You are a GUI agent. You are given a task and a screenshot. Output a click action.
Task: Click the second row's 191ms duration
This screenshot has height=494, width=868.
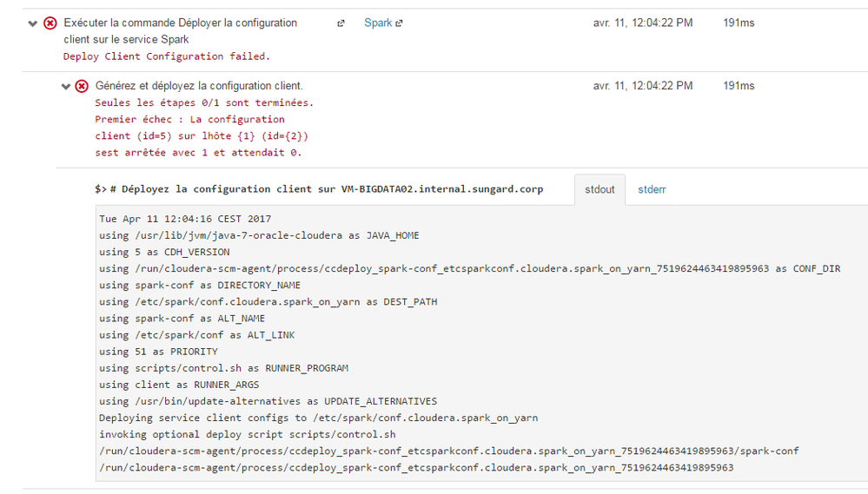point(739,86)
